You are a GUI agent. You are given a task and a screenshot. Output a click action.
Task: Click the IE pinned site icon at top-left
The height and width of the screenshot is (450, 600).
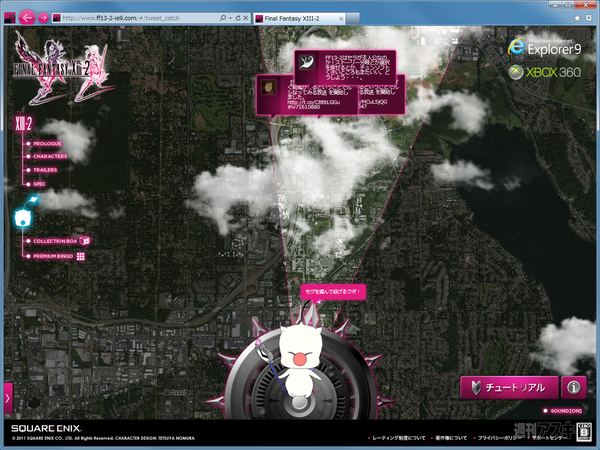[x=10, y=18]
